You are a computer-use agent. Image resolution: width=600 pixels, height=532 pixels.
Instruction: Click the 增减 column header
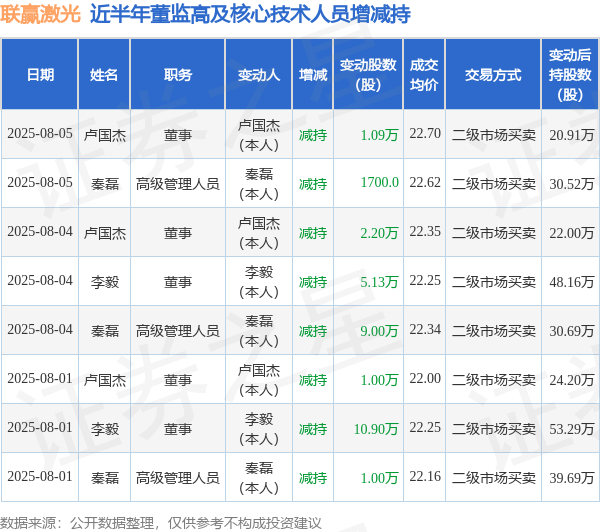(313, 75)
